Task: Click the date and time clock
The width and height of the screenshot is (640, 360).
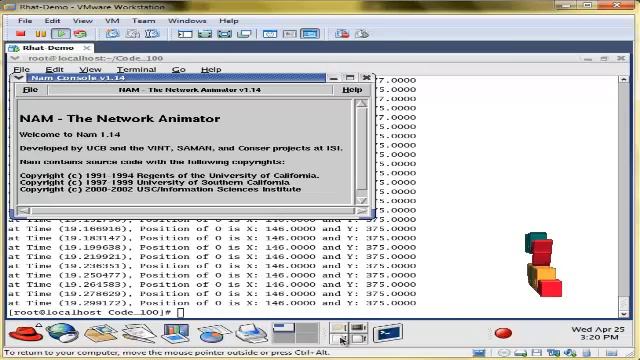Action: coord(598,333)
